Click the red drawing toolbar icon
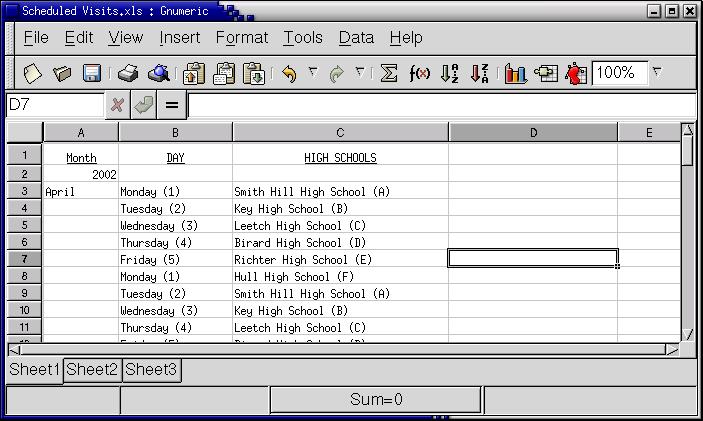 coord(576,73)
